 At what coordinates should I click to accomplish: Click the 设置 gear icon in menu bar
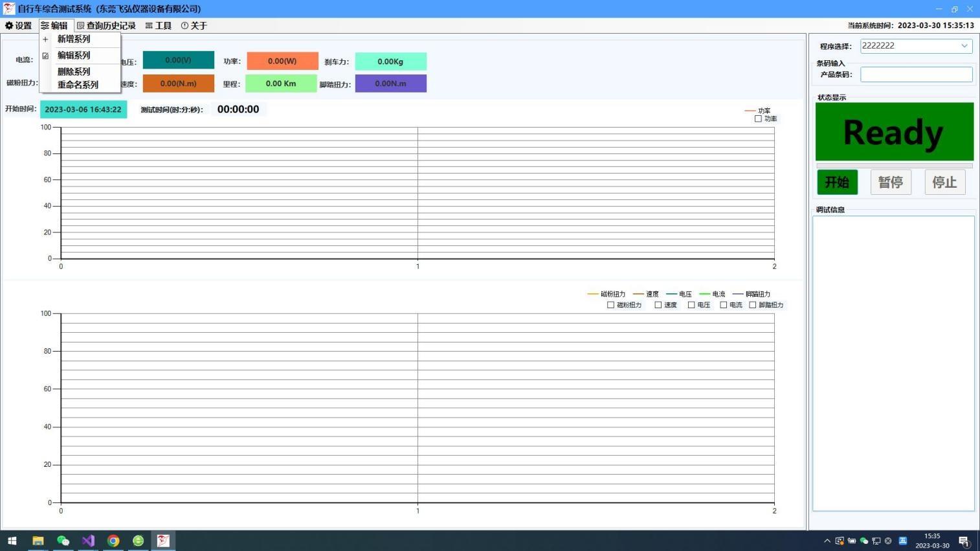(9, 26)
